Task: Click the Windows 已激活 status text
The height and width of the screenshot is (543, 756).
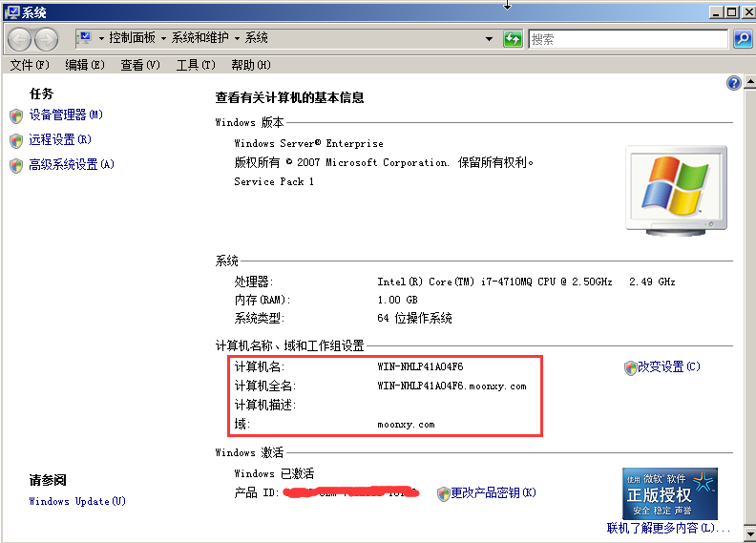Action: (x=274, y=473)
